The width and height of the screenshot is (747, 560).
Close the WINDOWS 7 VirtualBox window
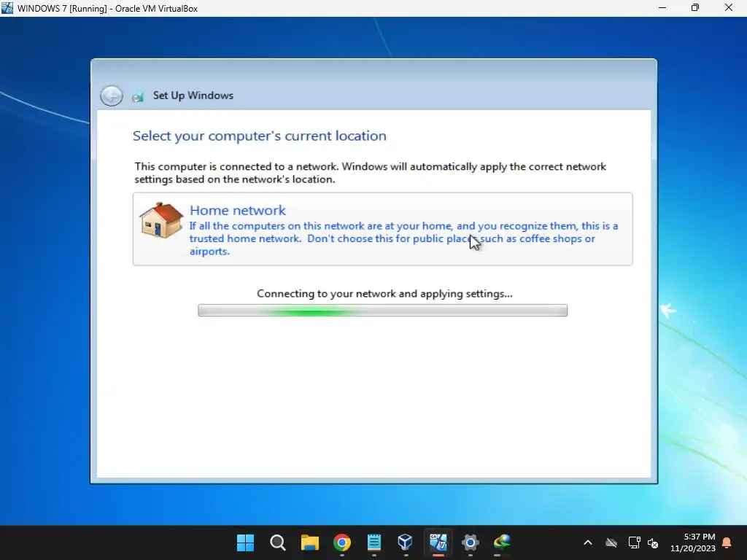click(x=729, y=7)
